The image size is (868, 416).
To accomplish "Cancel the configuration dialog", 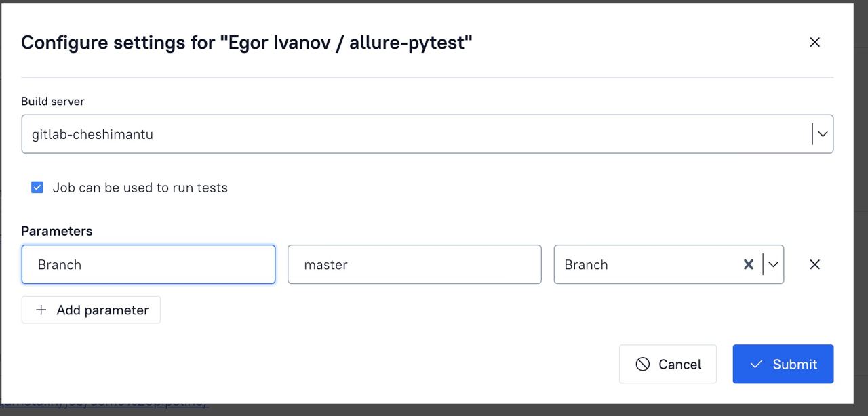I will [x=667, y=365].
